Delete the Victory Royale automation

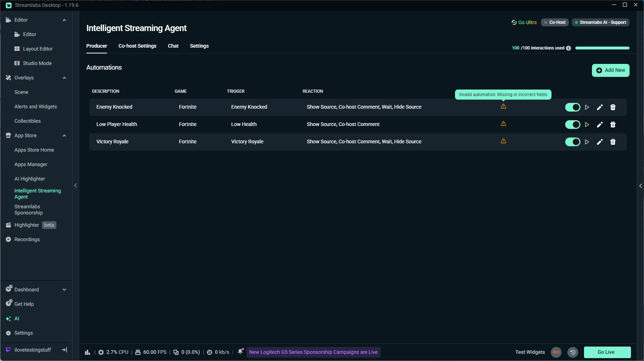click(613, 142)
